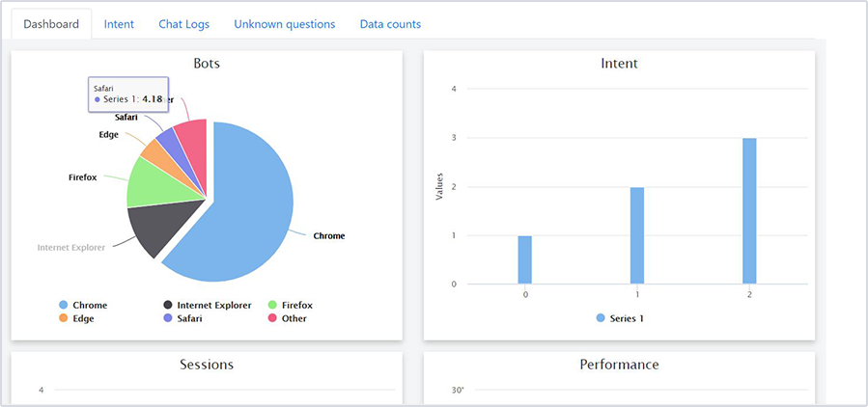Click the tallest bar in Intent chart
The height and width of the screenshot is (407, 868).
(749, 210)
